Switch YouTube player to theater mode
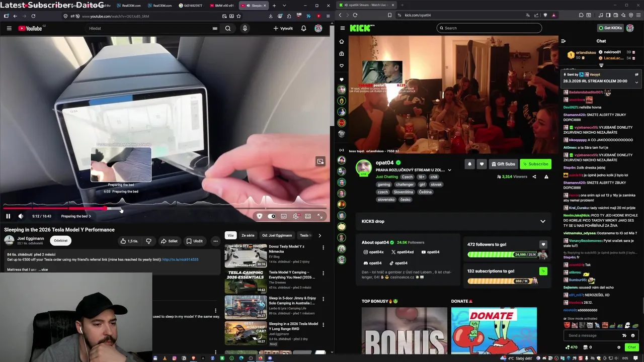Viewport: 644px width, 362px height. (308, 216)
